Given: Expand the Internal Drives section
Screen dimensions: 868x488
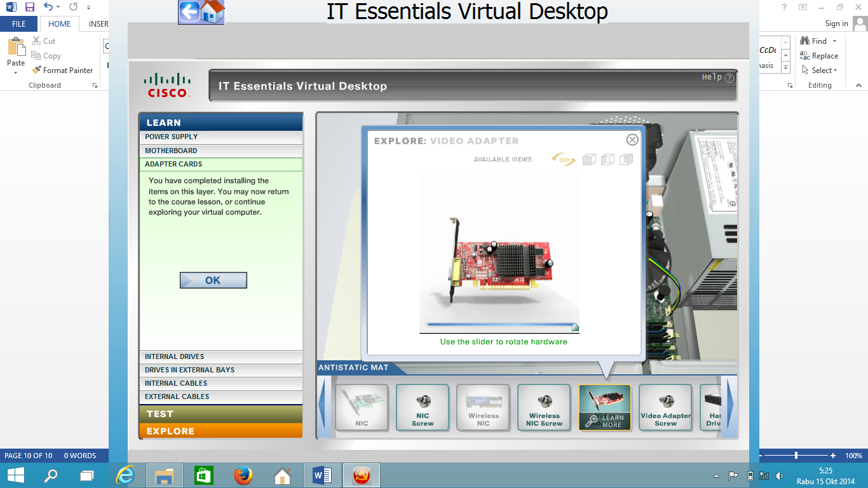Looking at the screenshot, I should 220,357.
